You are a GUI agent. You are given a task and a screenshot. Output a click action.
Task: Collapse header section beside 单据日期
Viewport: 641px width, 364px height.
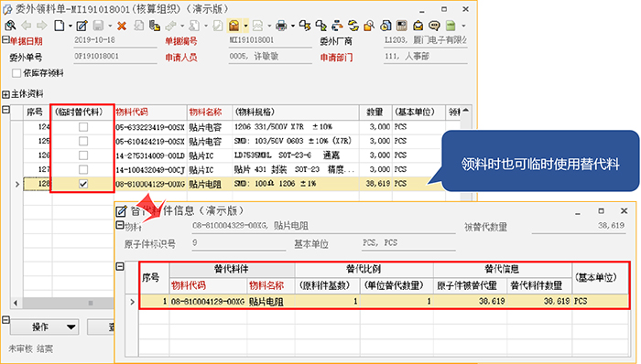coord(5,39)
